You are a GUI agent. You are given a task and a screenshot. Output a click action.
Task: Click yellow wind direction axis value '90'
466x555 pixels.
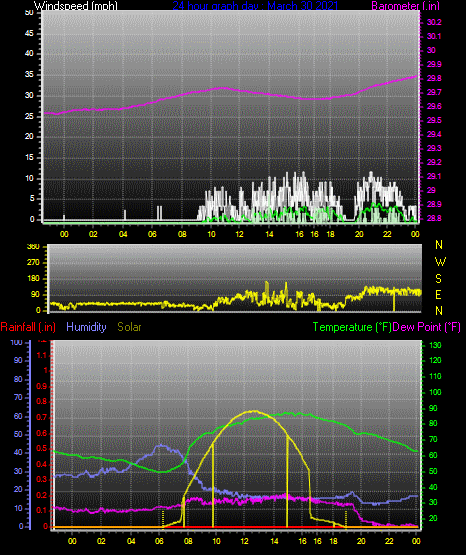[36, 295]
